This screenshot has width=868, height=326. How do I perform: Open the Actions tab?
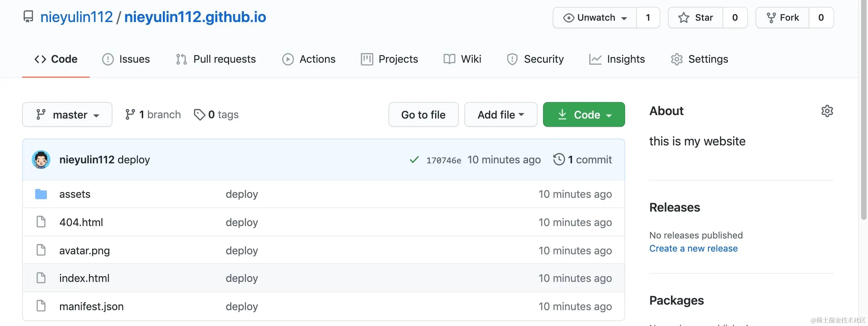tap(309, 59)
